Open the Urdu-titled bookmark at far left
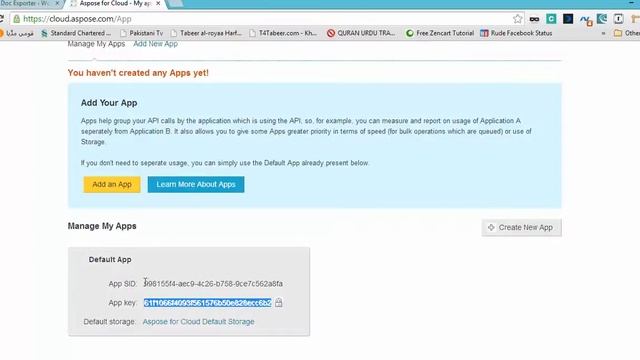 pos(17,33)
